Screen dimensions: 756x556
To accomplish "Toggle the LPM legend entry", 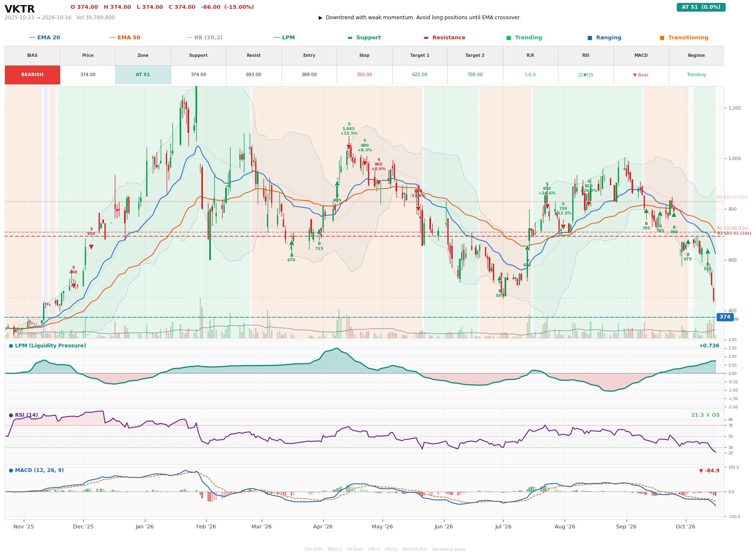I will tap(284, 38).
